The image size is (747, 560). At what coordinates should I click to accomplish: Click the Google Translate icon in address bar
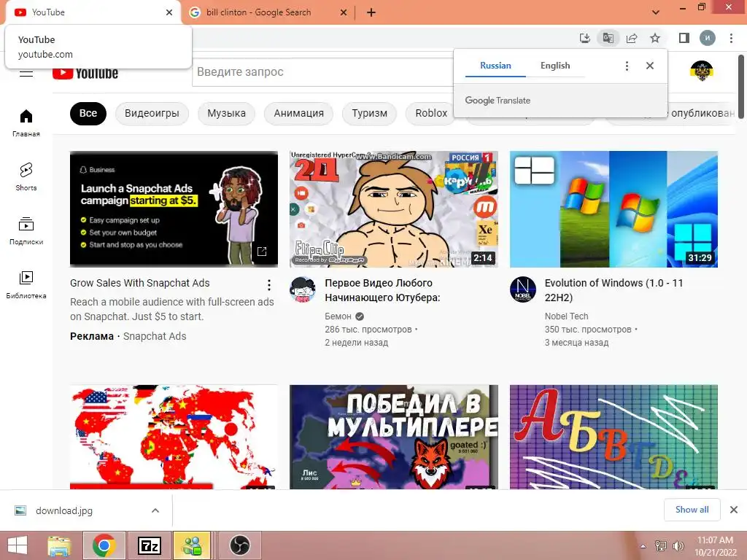click(x=608, y=38)
